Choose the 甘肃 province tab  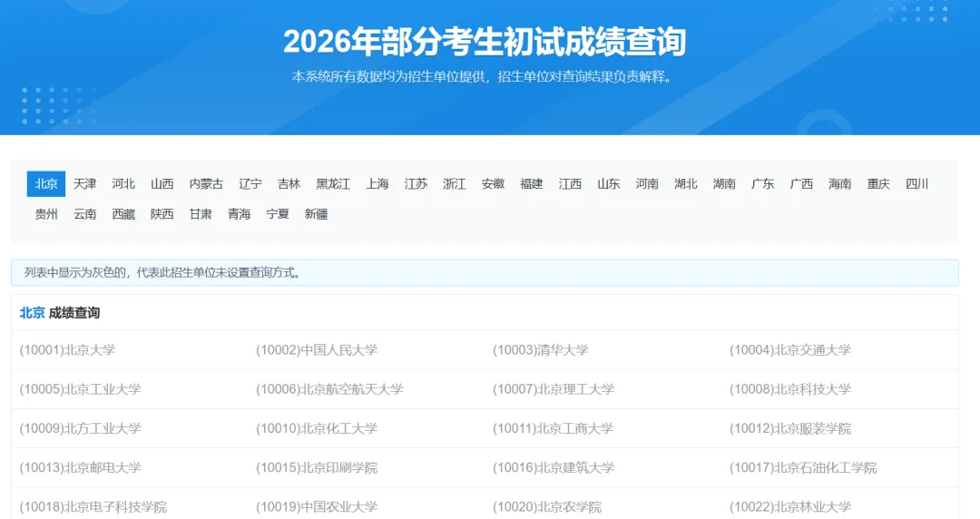tap(201, 214)
